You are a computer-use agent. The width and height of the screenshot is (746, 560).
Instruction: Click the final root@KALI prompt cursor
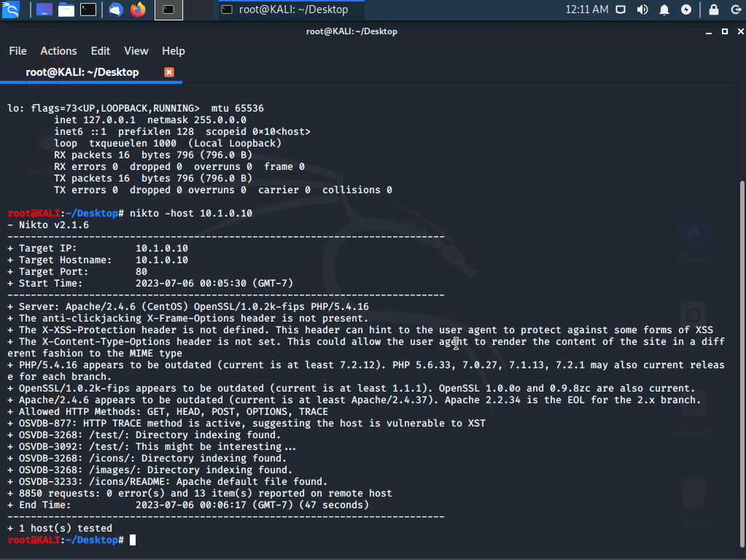click(133, 540)
